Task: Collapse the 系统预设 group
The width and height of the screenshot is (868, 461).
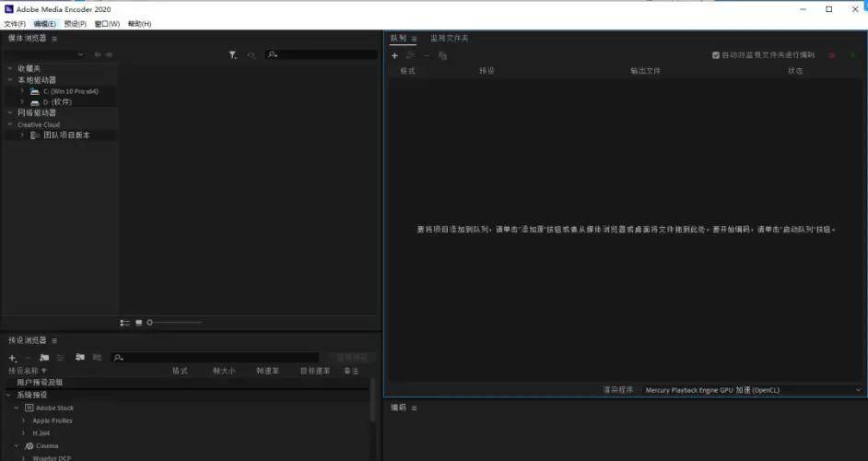Action: [9, 395]
